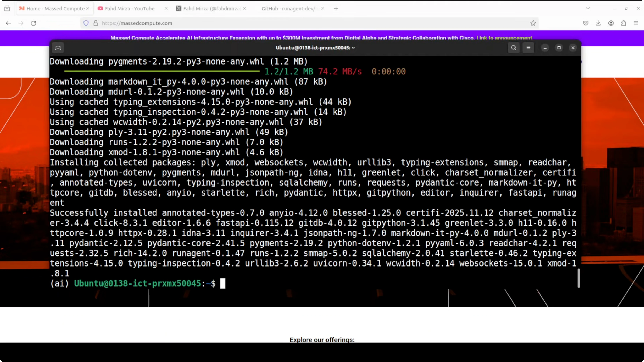
Task: Open the terminal hamburger menu
Action: coord(528,48)
